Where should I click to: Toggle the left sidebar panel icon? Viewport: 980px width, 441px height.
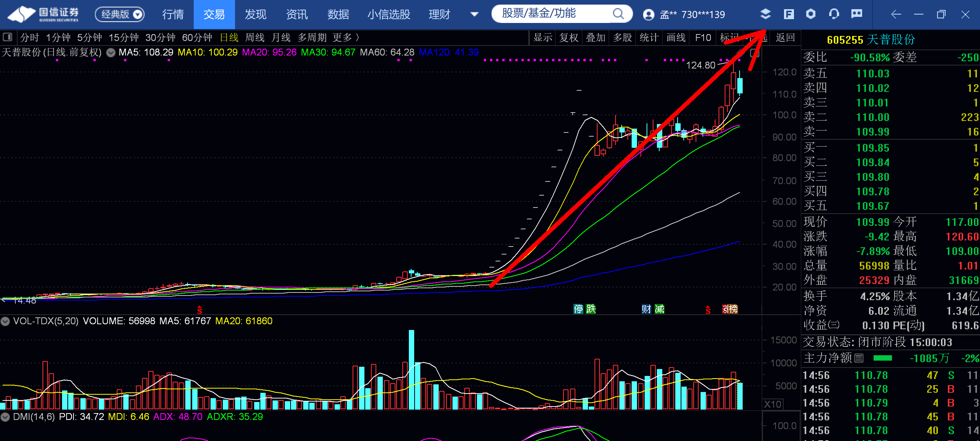[7, 37]
